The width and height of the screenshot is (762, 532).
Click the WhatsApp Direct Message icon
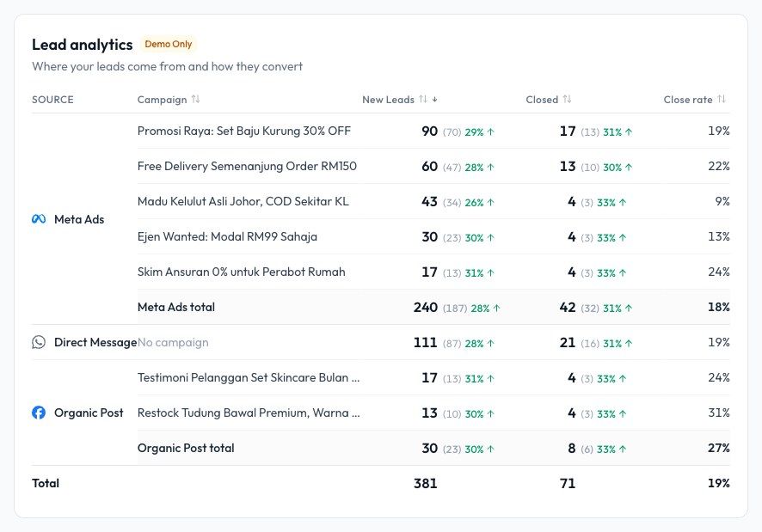(x=39, y=342)
